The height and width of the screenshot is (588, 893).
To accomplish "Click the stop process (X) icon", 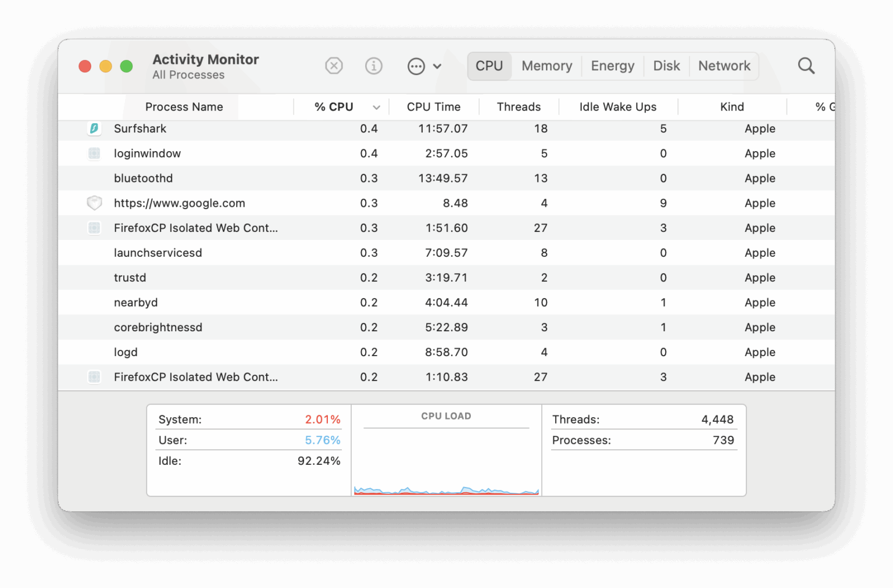I will [x=334, y=66].
